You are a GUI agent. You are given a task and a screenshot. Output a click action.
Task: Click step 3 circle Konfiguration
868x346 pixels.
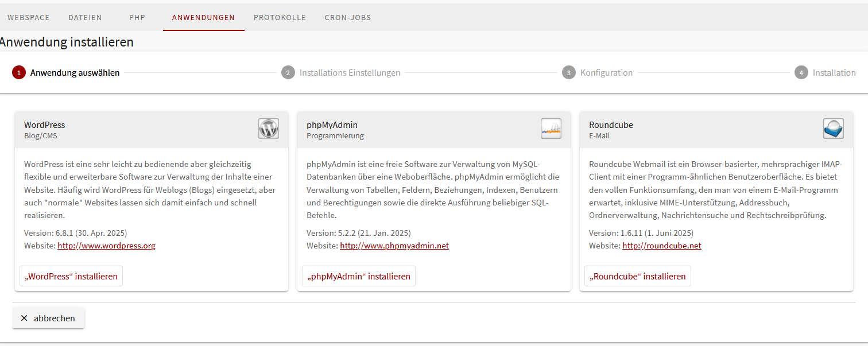(569, 73)
